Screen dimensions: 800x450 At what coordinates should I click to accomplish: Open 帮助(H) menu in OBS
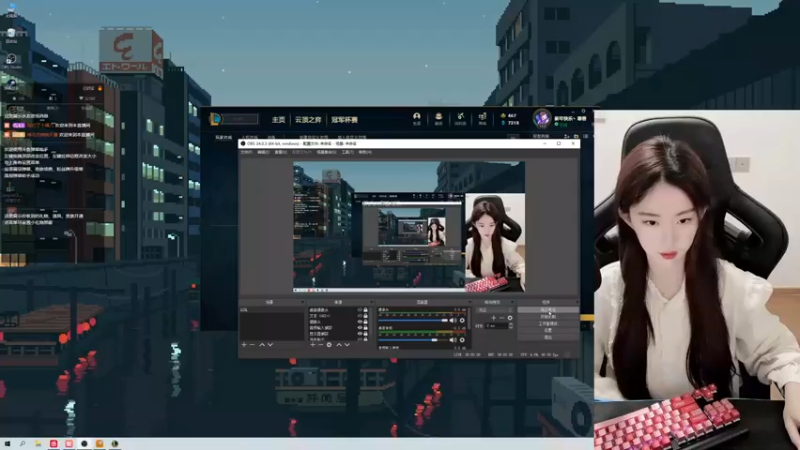365,152
